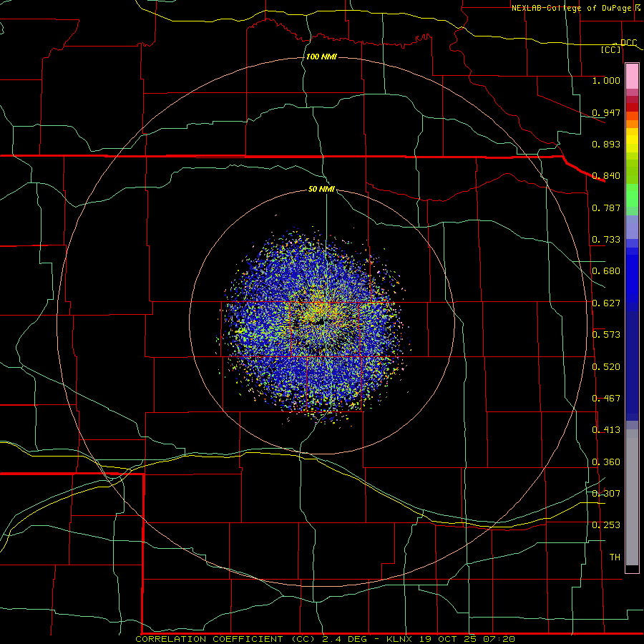
Task: Click the "0.787" color scale value
Action: tap(606, 208)
